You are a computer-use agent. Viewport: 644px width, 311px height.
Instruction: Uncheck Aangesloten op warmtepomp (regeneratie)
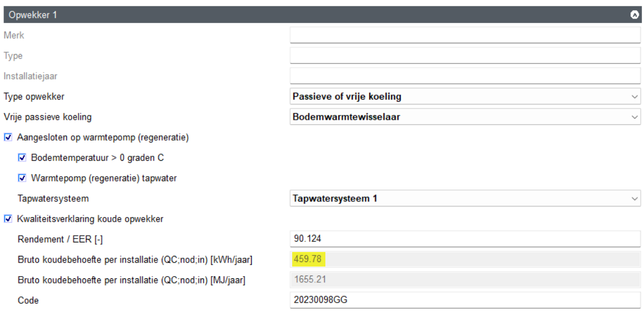pyautogui.click(x=7, y=137)
